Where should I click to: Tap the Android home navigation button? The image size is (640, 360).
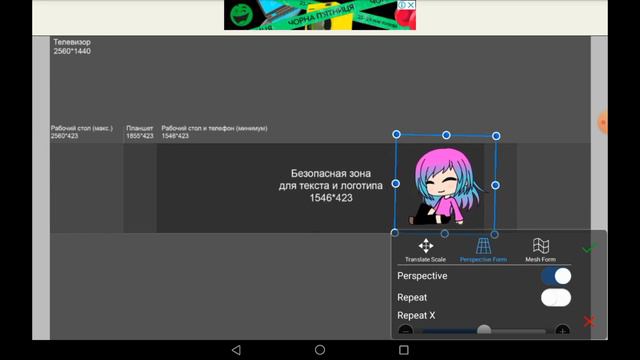point(320,350)
